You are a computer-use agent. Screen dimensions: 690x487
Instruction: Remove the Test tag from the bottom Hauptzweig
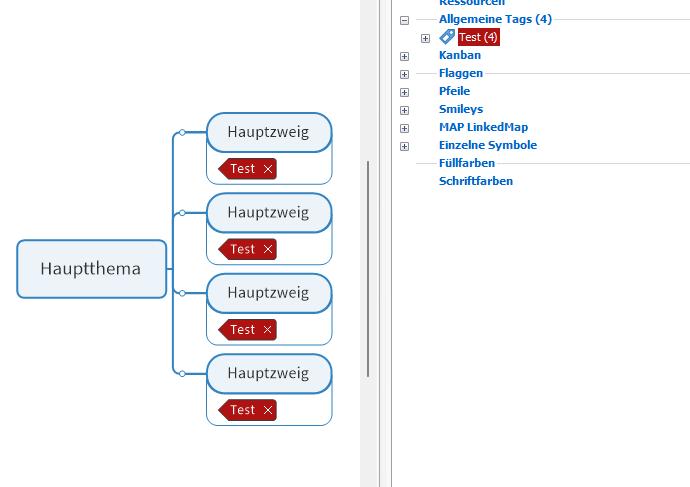(x=267, y=410)
